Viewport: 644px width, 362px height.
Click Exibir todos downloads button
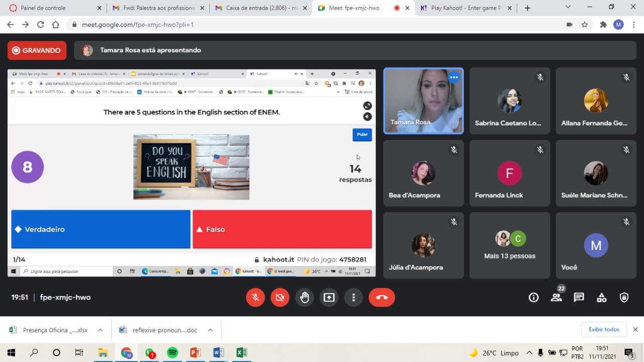[604, 329]
